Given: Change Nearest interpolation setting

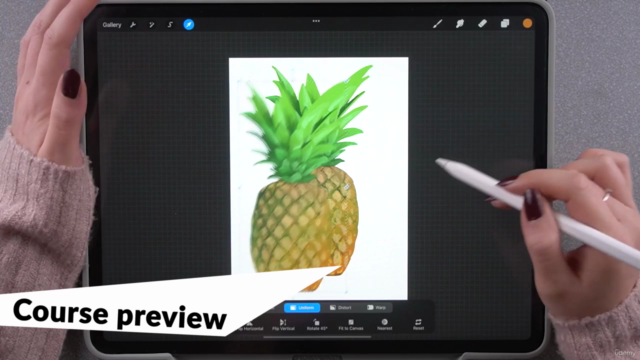Looking at the screenshot, I should [x=384, y=324].
